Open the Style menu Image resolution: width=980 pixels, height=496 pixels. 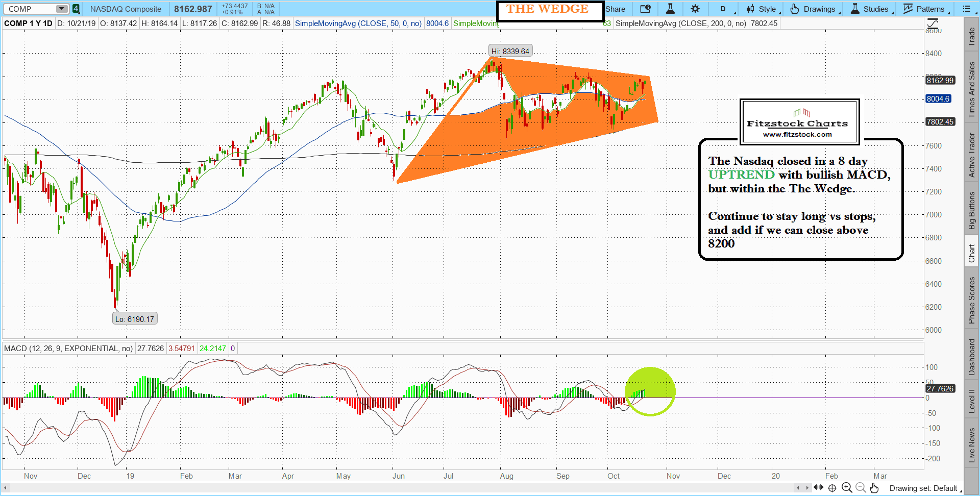point(763,9)
